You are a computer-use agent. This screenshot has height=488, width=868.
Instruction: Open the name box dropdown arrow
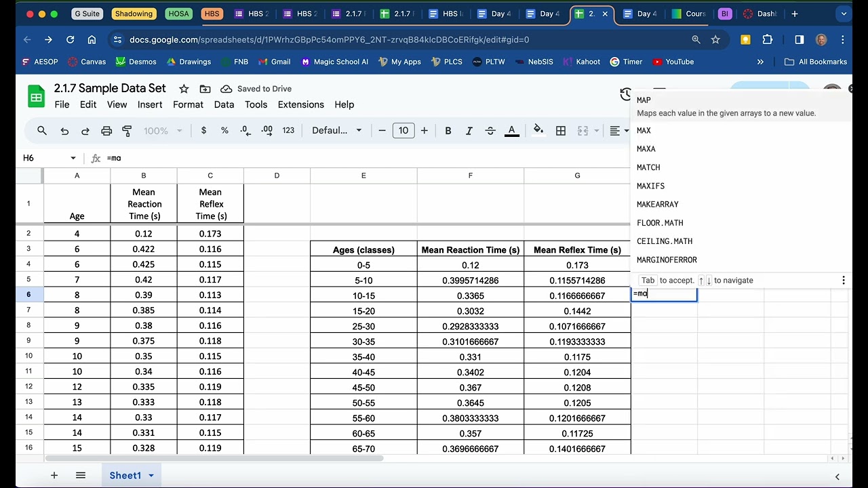[x=73, y=158]
